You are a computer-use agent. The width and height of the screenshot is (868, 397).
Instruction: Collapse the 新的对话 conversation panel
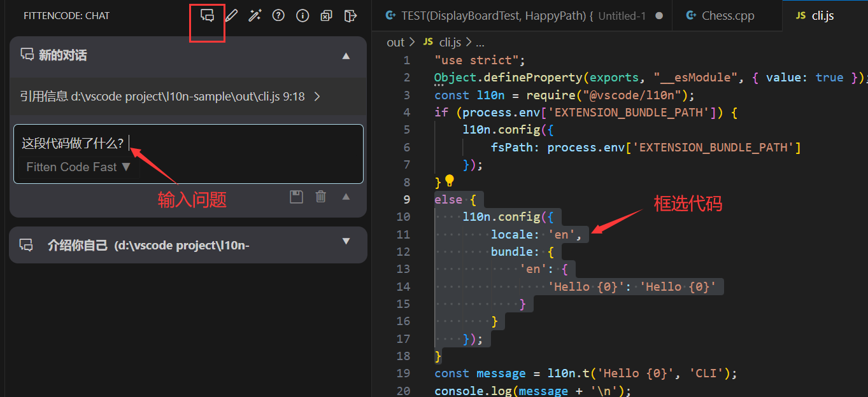coord(346,56)
